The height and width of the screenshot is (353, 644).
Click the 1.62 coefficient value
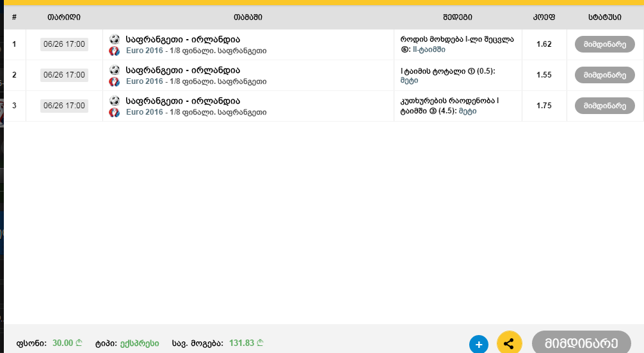point(543,44)
